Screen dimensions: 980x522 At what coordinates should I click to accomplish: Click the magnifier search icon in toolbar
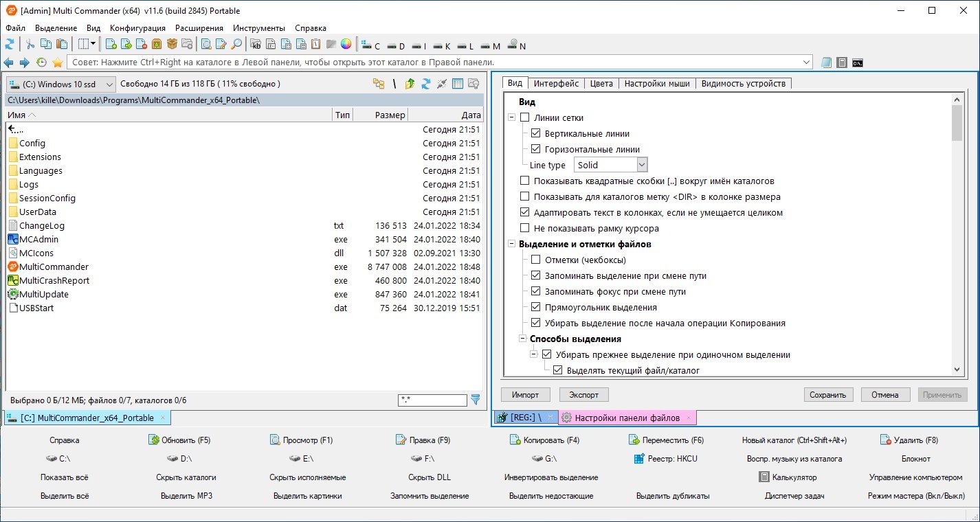tap(236, 45)
